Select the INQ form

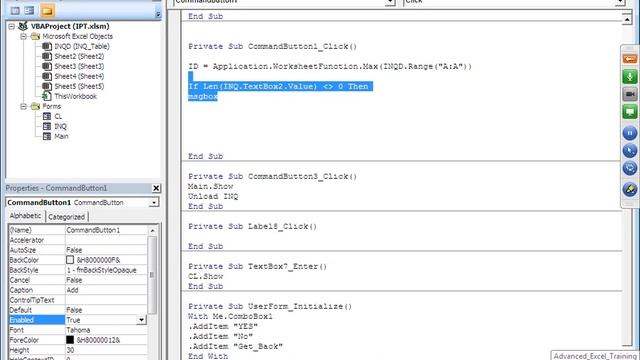(60, 127)
